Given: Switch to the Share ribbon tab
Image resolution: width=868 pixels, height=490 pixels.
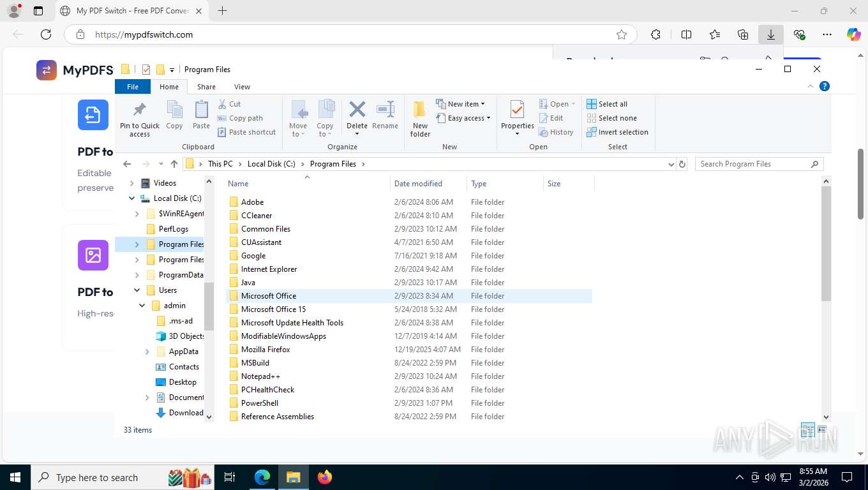Looking at the screenshot, I should point(206,87).
